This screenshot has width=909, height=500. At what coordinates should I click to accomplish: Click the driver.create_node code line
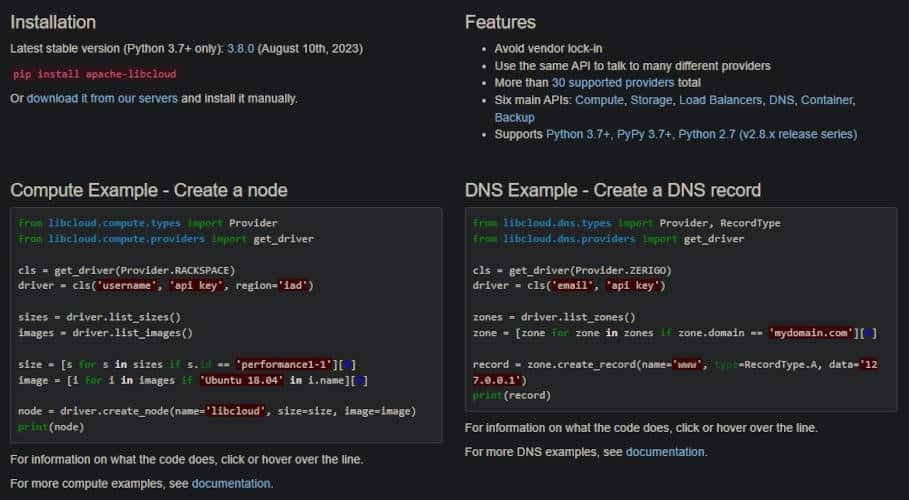click(x=216, y=411)
